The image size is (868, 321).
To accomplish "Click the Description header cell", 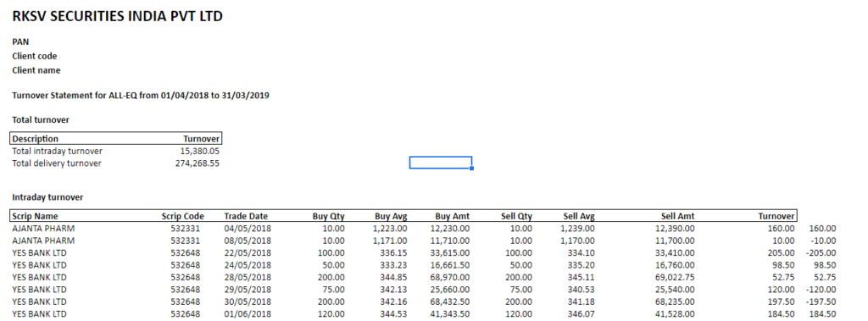I will click(x=36, y=138).
